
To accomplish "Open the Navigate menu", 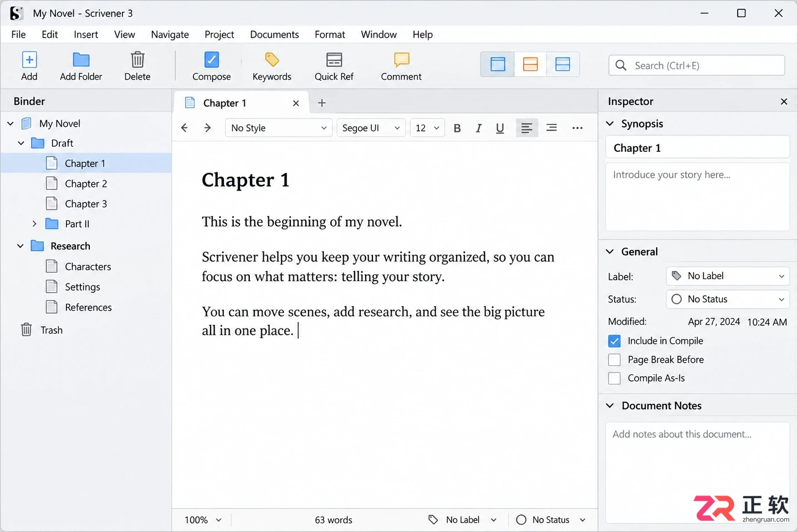I will [x=170, y=34].
